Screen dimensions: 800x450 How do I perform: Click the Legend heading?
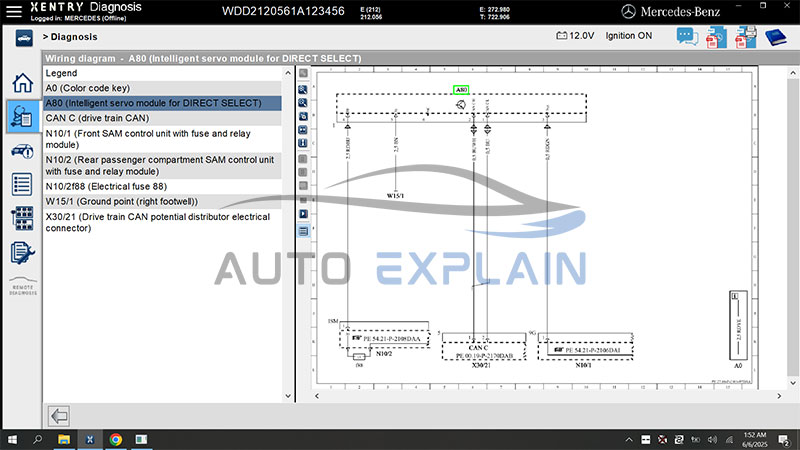(61, 73)
